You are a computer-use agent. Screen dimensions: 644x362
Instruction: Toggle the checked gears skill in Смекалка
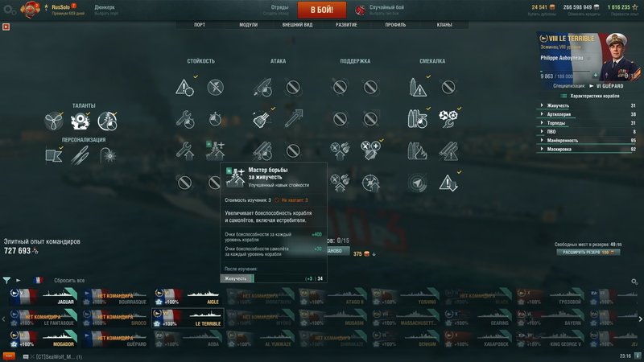448,119
